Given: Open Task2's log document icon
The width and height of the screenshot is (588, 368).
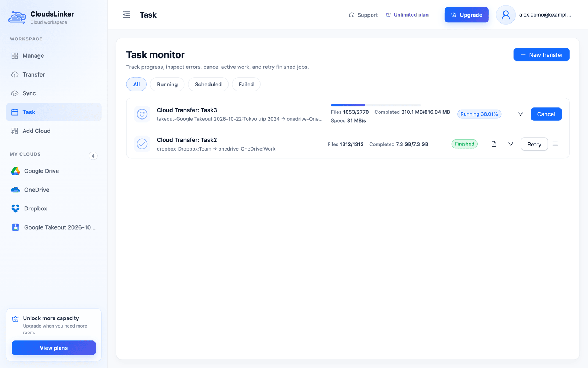Looking at the screenshot, I should (x=494, y=144).
